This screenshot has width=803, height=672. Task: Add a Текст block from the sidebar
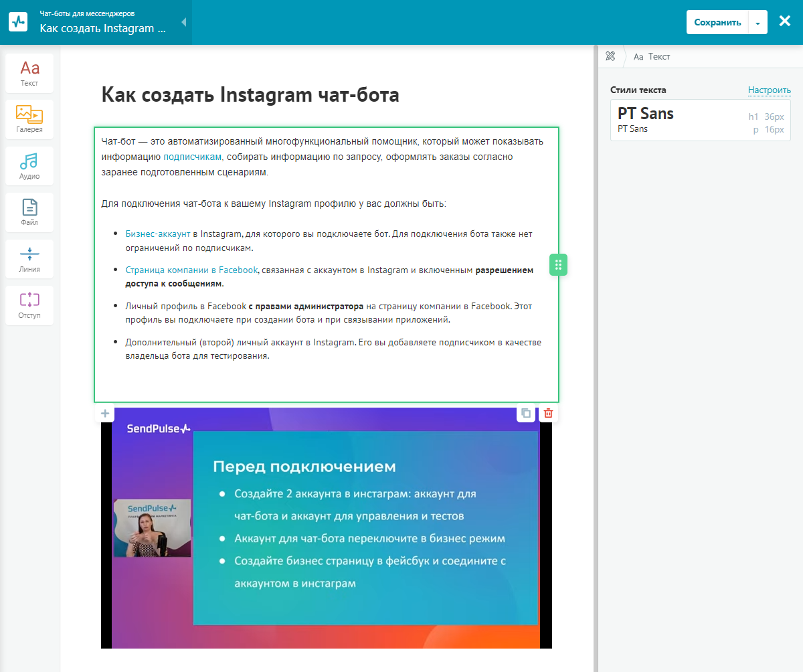pos(29,74)
